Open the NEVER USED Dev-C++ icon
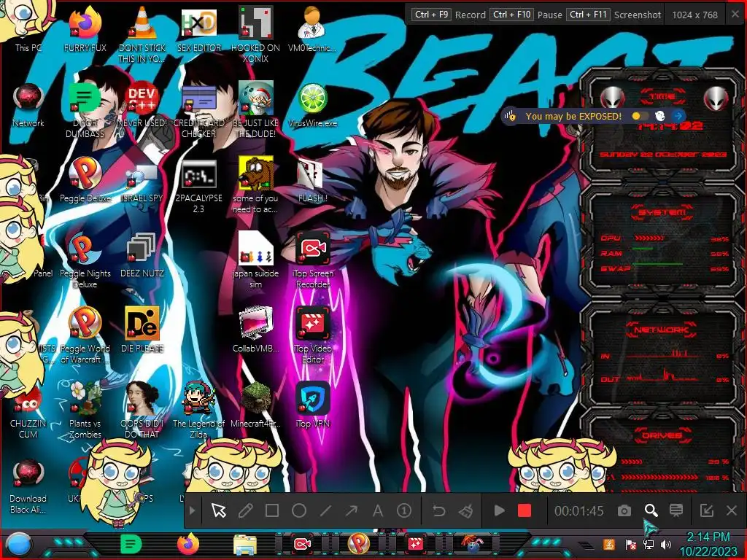The width and height of the screenshot is (747, 560). click(x=142, y=98)
